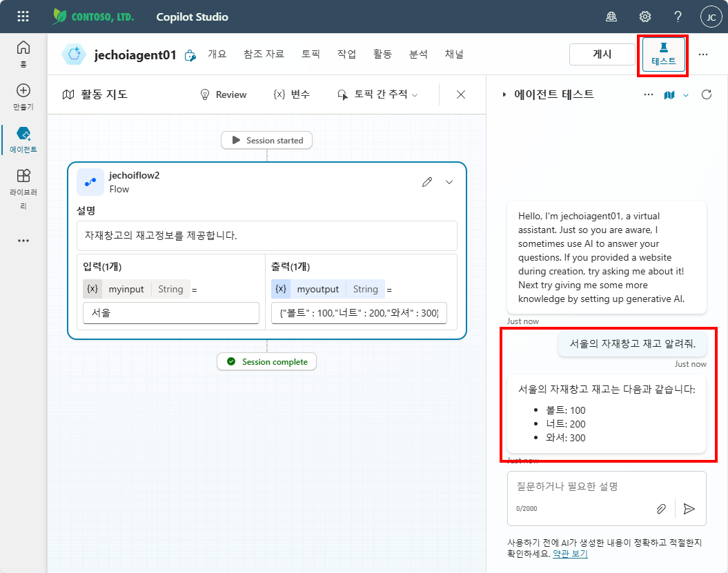Click the myinput variable chip
Viewport: 728px width, 573px height.
pyautogui.click(x=137, y=289)
